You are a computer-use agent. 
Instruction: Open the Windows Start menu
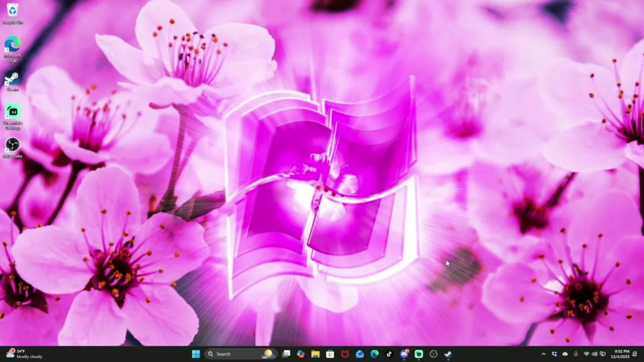(x=196, y=354)
